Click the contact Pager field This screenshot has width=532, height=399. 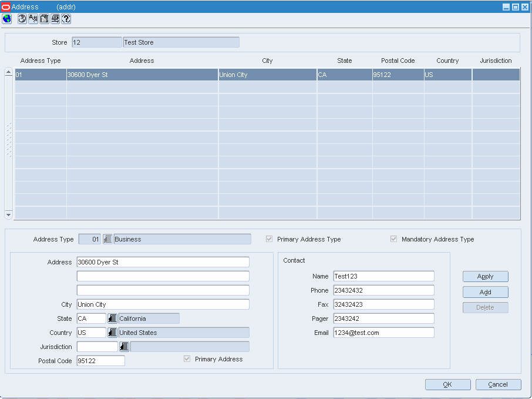pyautogui.click(x=383, y=318)
